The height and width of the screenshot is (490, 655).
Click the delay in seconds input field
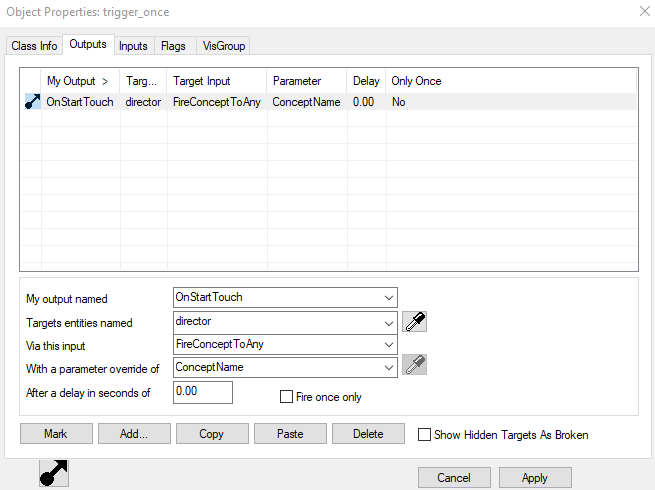[x=203, y=393]
